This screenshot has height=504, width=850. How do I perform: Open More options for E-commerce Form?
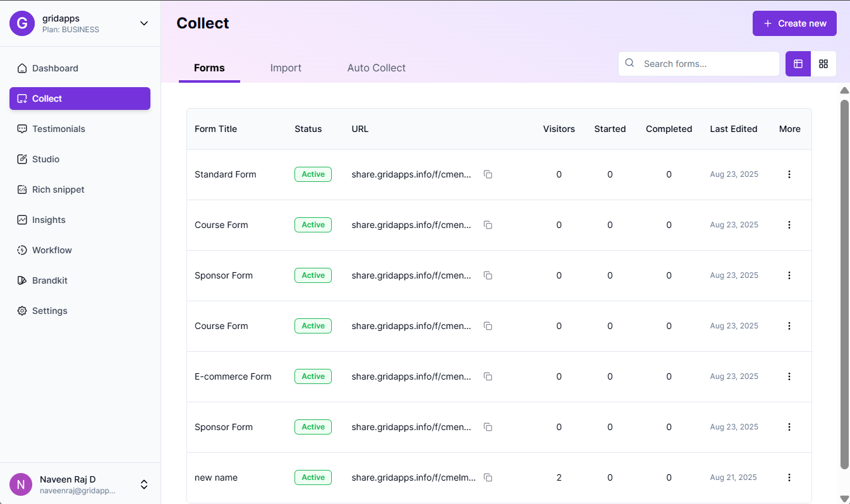click(x=789, y=376)
